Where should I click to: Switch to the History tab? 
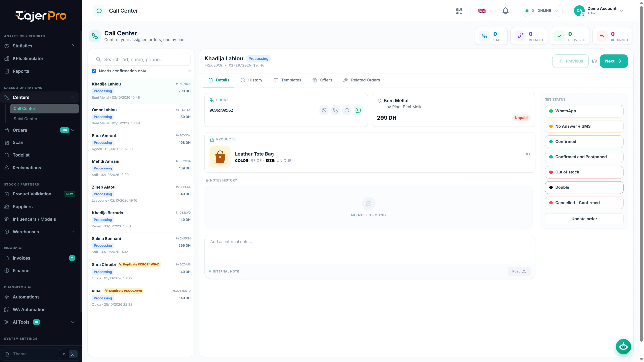coord(251,80)
